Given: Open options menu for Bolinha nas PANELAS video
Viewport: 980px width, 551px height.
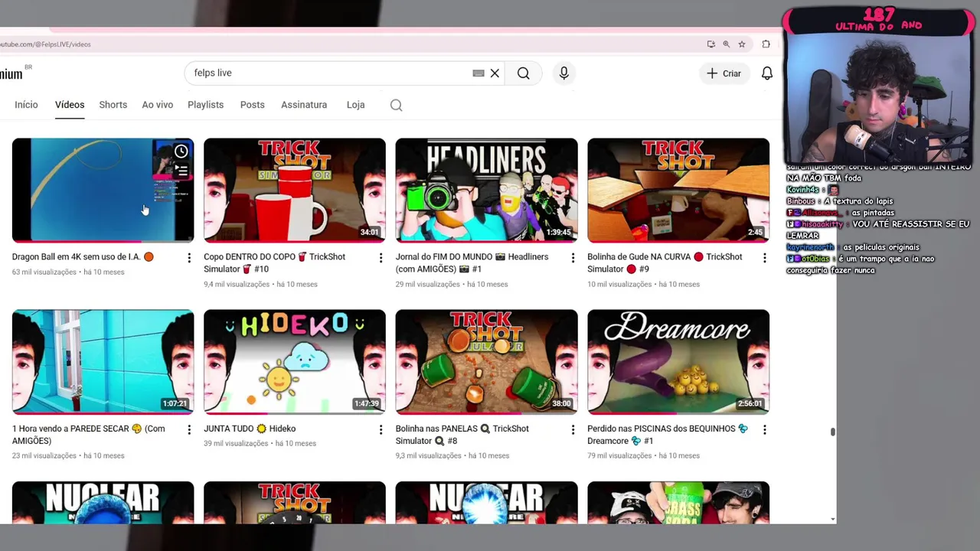Looking at the screenshot, I should click(x=573, y=430).
